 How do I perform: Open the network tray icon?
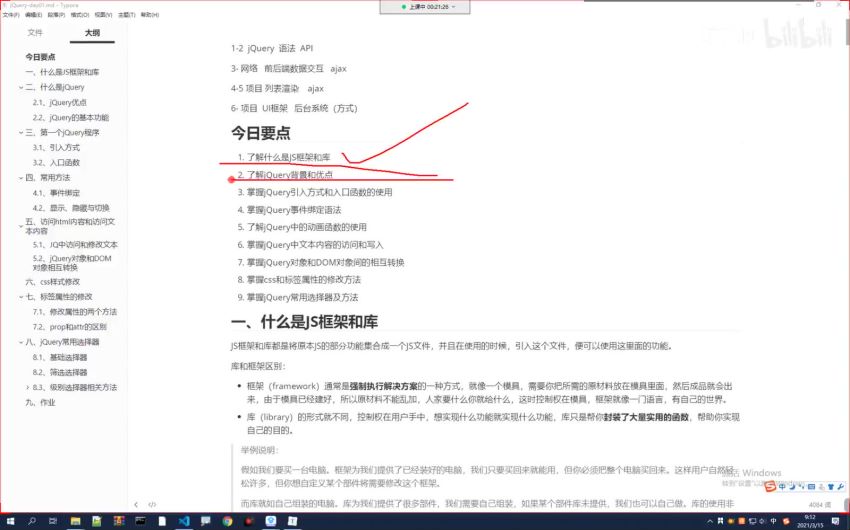click(x=752, y=521)
